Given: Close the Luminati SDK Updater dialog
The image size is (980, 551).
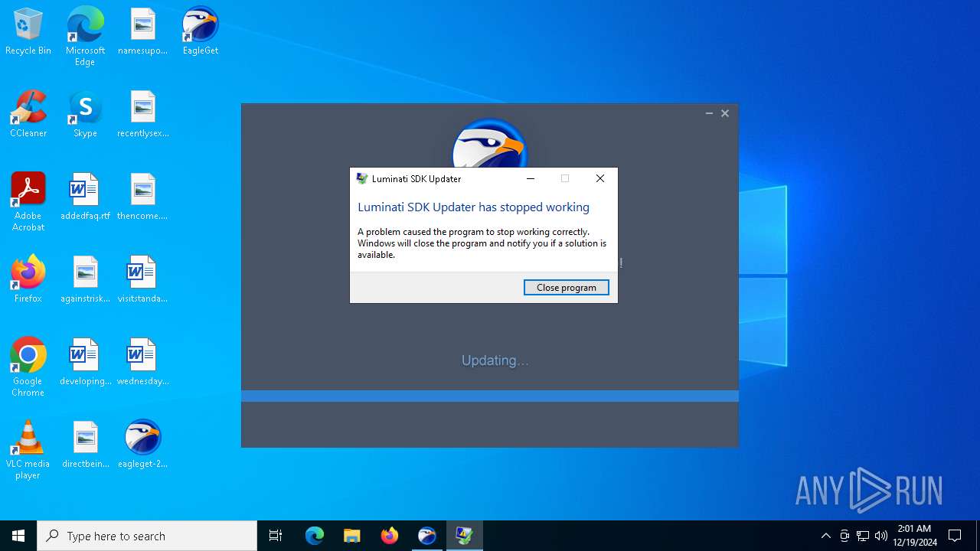Looking at the screenshot, I should (x=600, y=178).
